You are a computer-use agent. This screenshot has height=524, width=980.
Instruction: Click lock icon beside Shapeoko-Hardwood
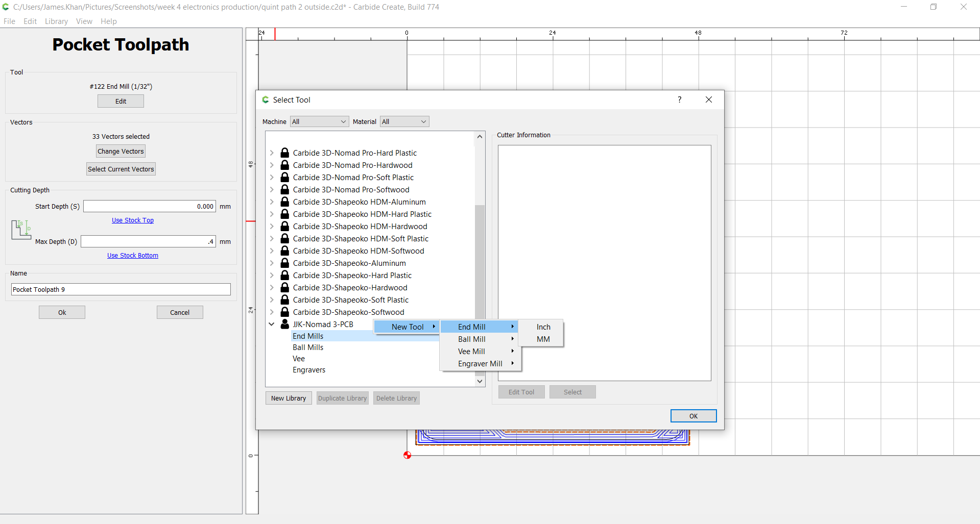pyautogui.click(x=285, y=287)
